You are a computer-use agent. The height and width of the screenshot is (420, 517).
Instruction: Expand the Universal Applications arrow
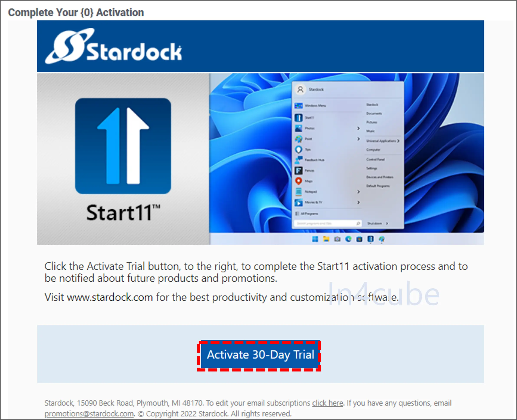pyautogui.click(x=398, y=141)
